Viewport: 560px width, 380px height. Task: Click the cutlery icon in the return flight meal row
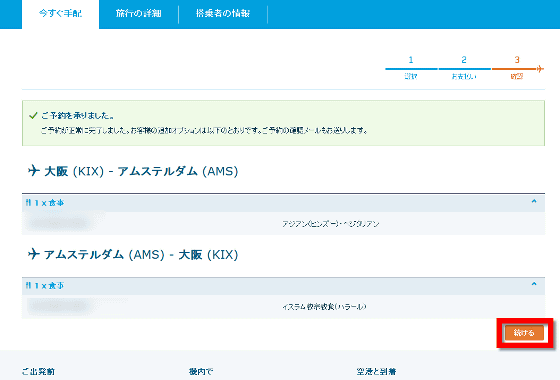pyautogui.click(x=28, y=285)
